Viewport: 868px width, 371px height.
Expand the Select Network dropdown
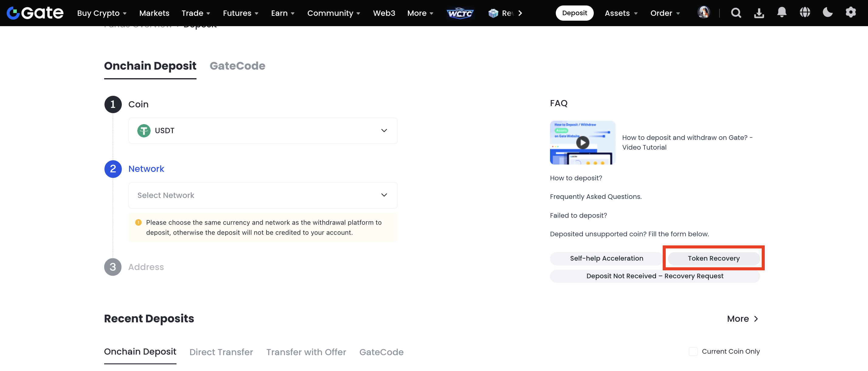pyautogui.click(x=262, y=195)
